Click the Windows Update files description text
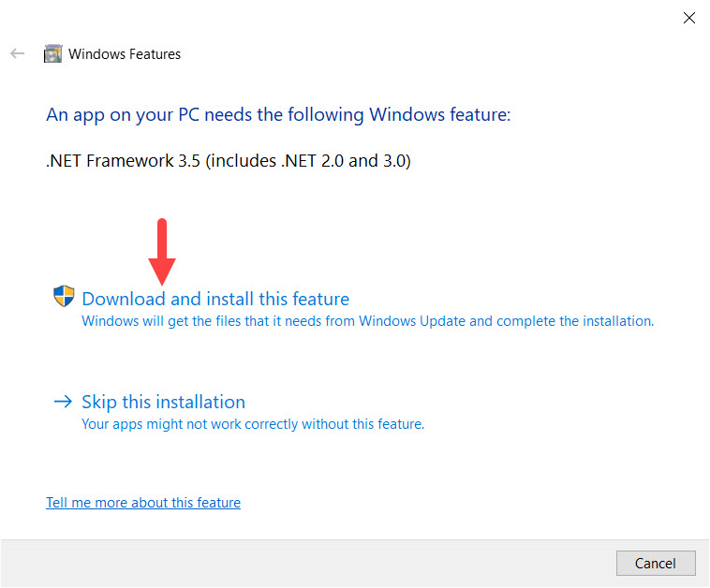The image size is (710, 588). [x=368, y=321]
